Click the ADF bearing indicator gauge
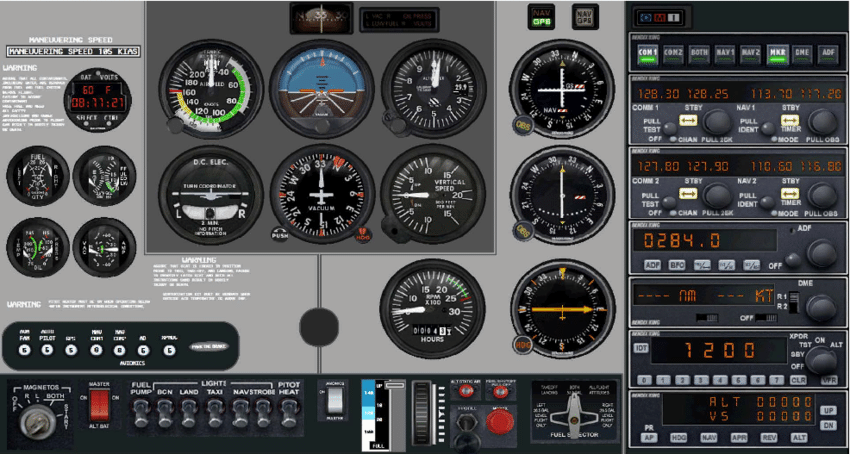This screenshot has width=850, height=454. 563,309
